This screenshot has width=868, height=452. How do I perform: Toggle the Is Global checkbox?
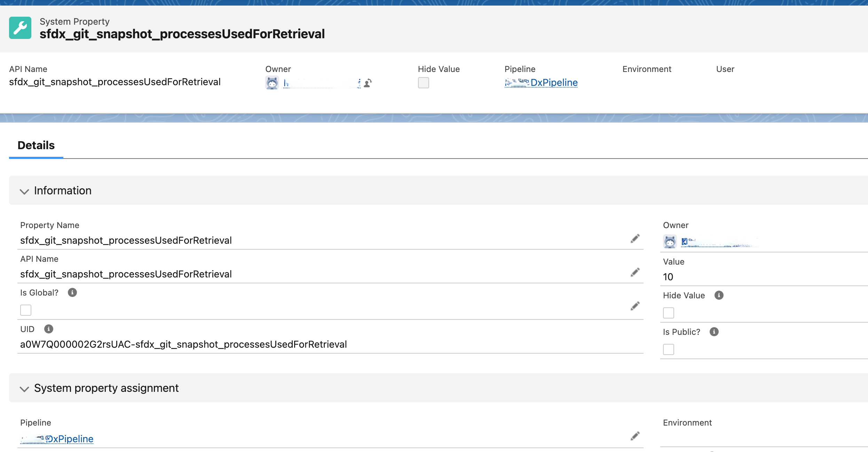pos(26,310)
